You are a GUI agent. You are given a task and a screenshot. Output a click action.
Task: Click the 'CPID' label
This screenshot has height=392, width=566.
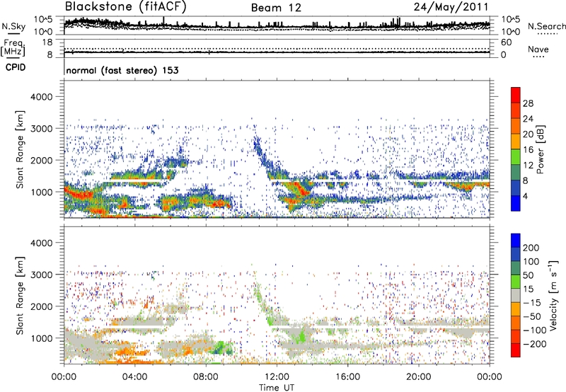coord(16,67)
